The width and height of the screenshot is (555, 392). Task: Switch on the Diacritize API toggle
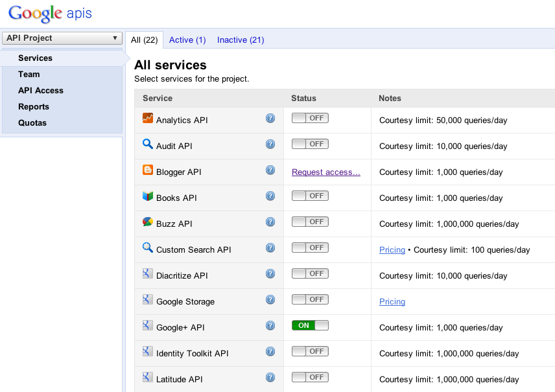pyautogui.click(x=310, y=273)
